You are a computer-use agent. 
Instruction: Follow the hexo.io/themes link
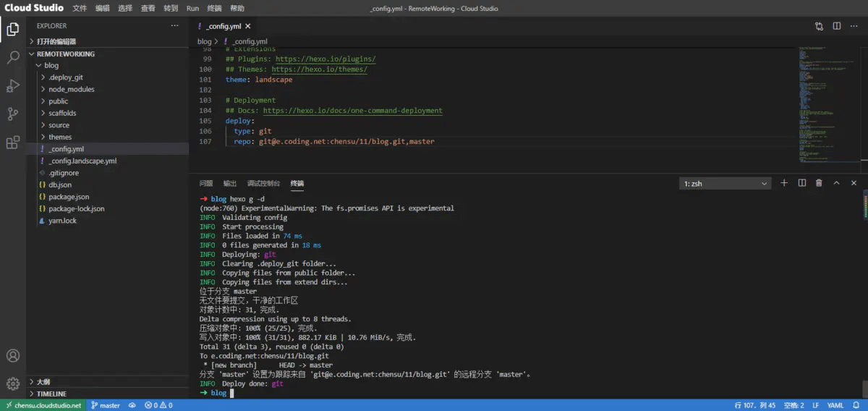point(319,69)
